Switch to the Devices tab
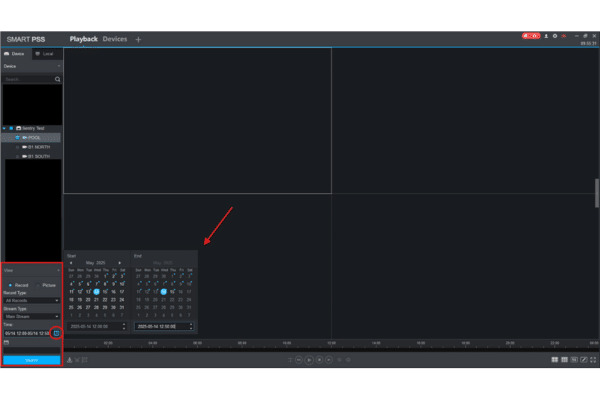The height and width of the screenshot is (400, 600). click(115, 39)
